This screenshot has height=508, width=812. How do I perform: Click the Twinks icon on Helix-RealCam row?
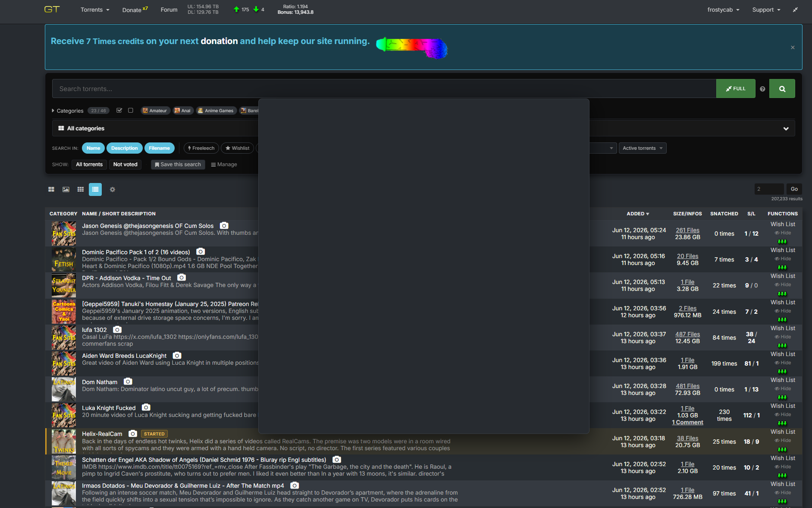click(64, 442)
